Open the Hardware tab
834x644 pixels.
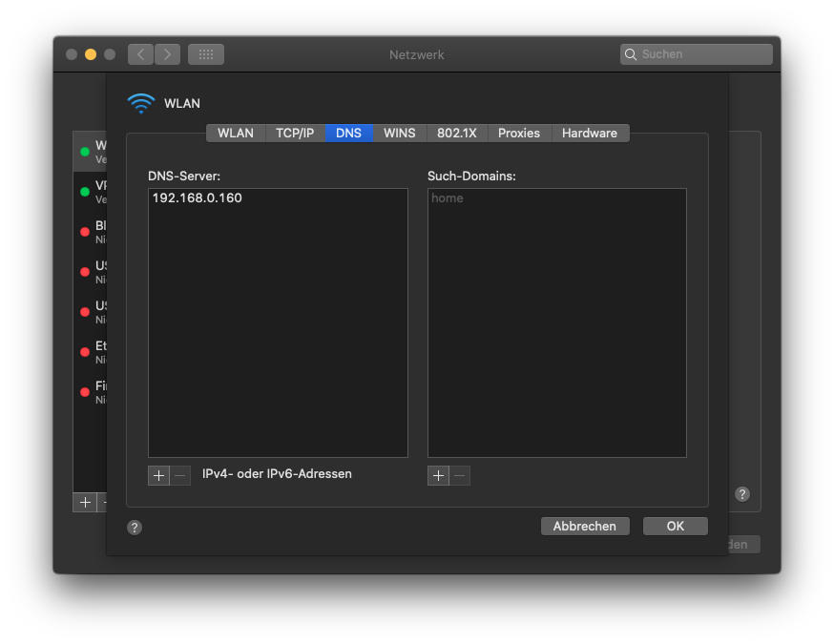(x=589, y=134)
